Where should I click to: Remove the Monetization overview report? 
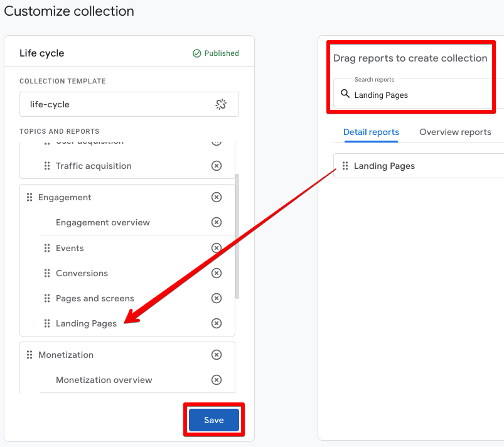[x=217, y=380]
